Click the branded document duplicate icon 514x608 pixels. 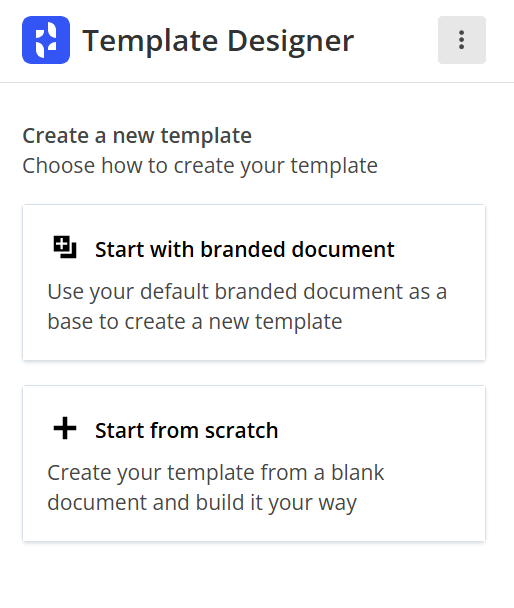[65, 247]
